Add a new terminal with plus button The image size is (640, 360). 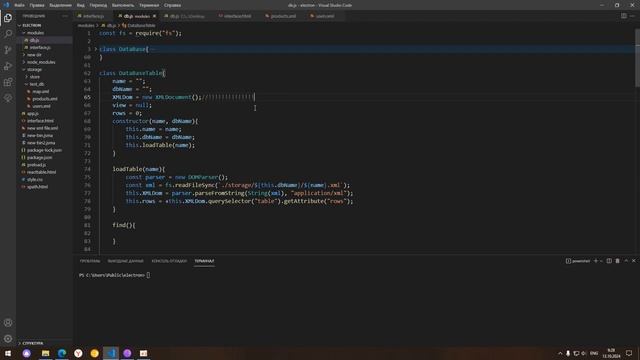[x=596, y=261]
